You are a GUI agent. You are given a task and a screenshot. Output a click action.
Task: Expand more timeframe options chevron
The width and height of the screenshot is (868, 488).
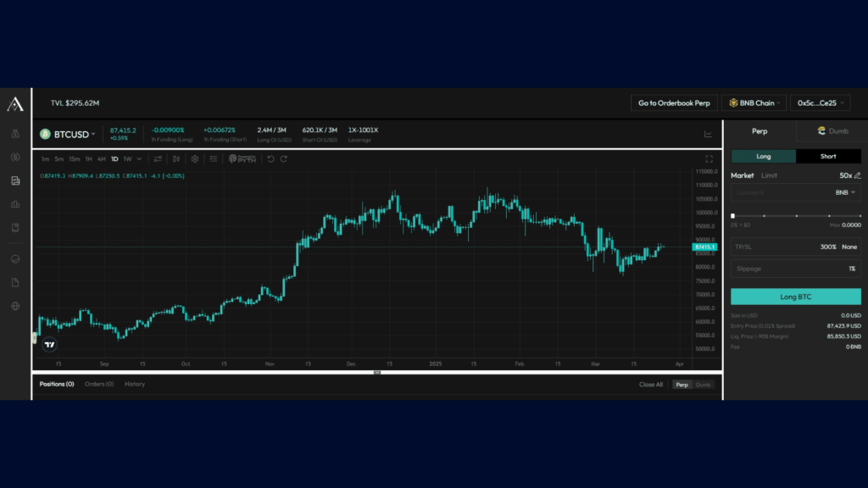coord(140,158)
